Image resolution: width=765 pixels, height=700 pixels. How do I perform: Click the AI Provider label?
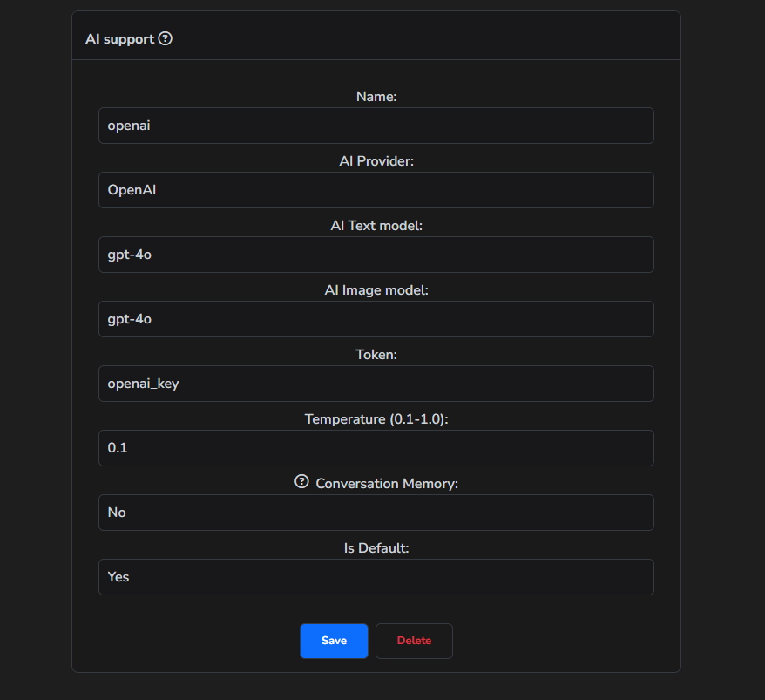point(376,161)
